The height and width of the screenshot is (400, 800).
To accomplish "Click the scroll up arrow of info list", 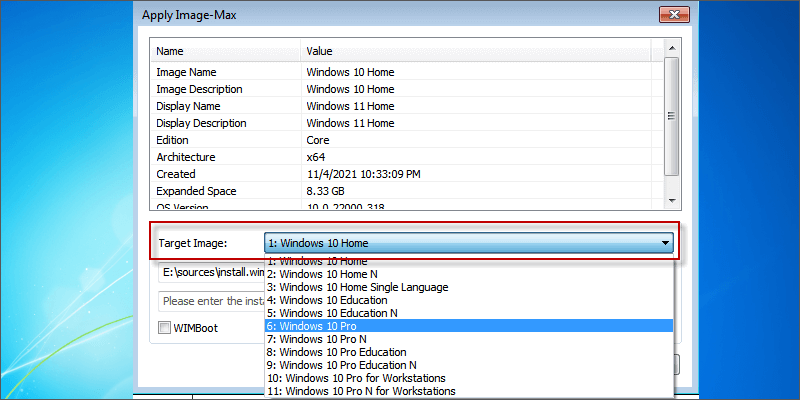I will (x=671, y=48).
